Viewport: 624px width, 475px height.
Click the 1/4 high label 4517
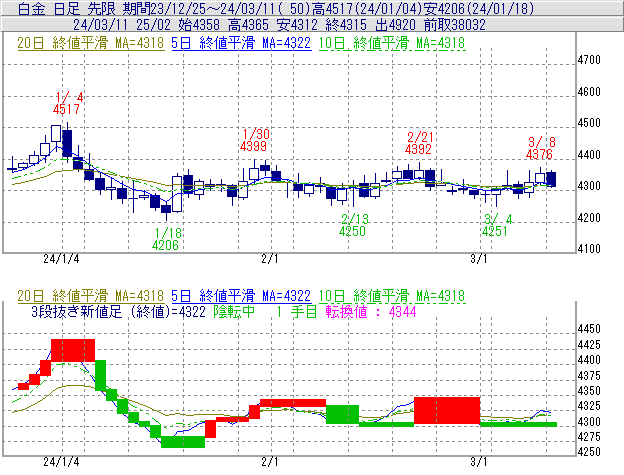tap(66, 108)
